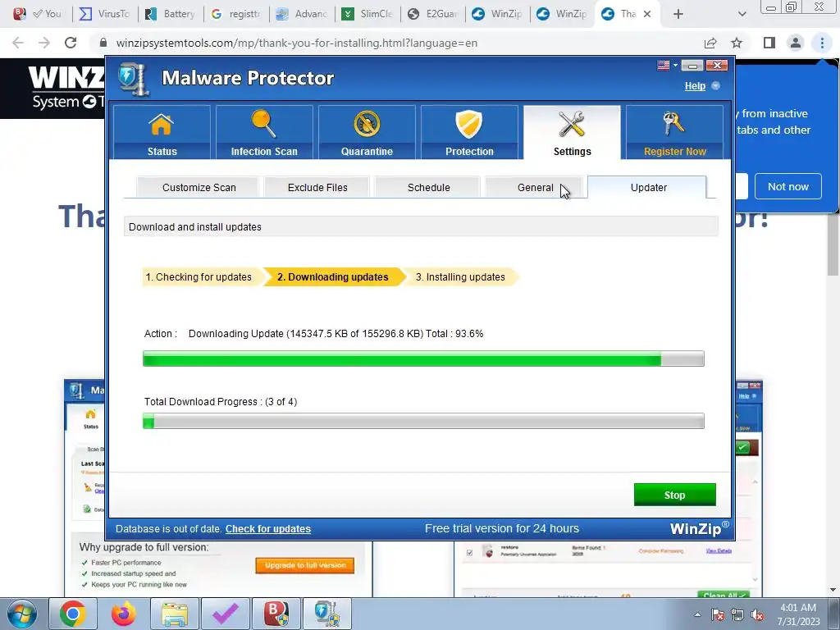
Task: Click Chrome back arrow
Action: coord(18,43)
